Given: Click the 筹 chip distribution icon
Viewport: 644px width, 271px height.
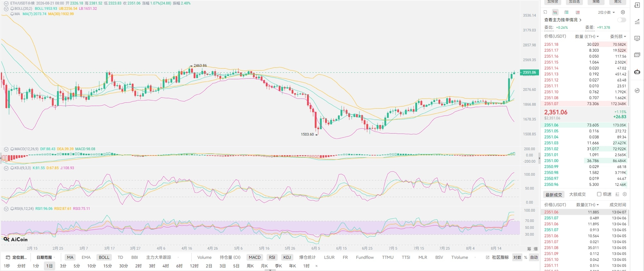Looking at the screenshot, I should pos(529,249).
